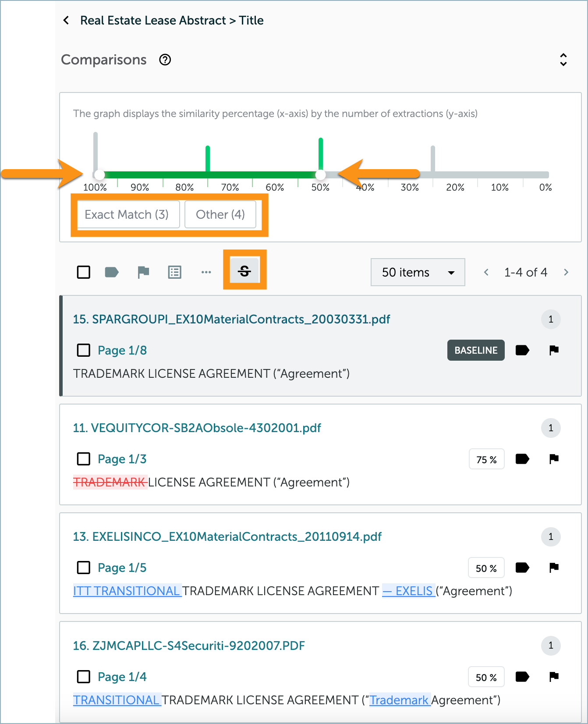Click the 50% similarity slider handle
588x724 pixels.
[x=321, y=175]
